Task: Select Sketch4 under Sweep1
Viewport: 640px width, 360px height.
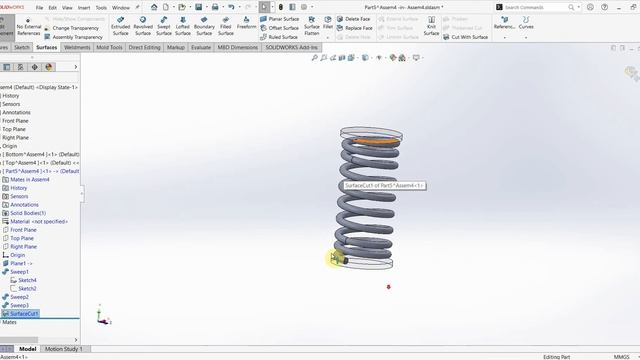Action: tap(23, 280)
